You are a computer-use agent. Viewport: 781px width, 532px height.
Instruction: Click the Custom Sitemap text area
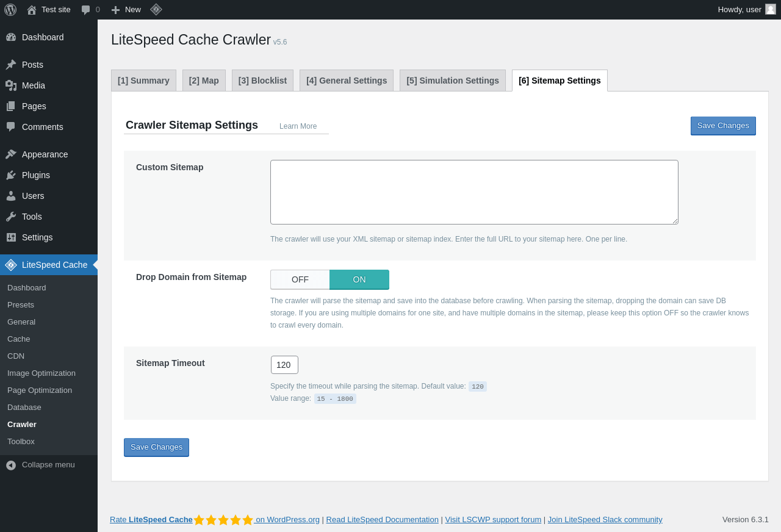pyautogui.click(x=474, y=192)
